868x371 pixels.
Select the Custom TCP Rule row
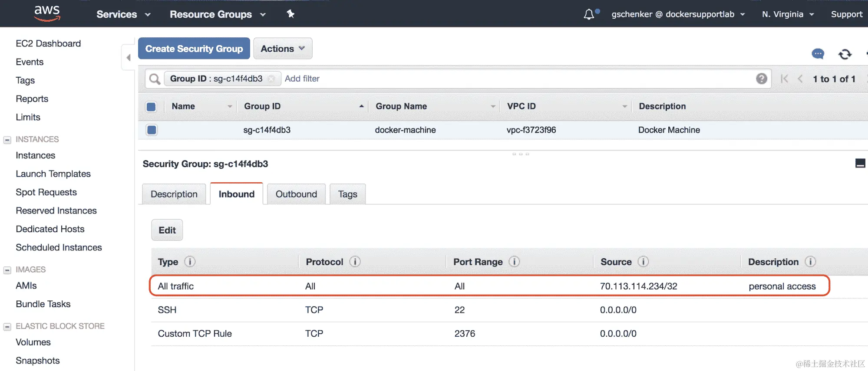[x=509, y=334]
